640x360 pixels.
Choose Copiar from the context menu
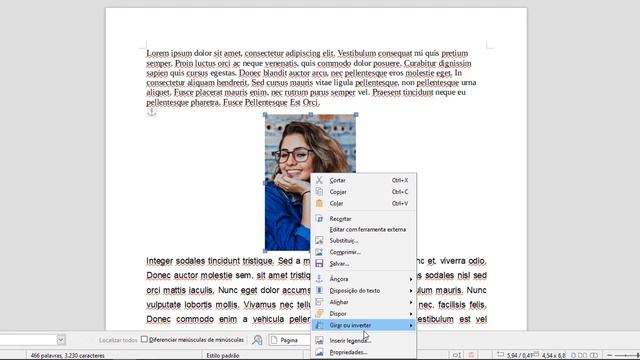(x=363, y=191)
